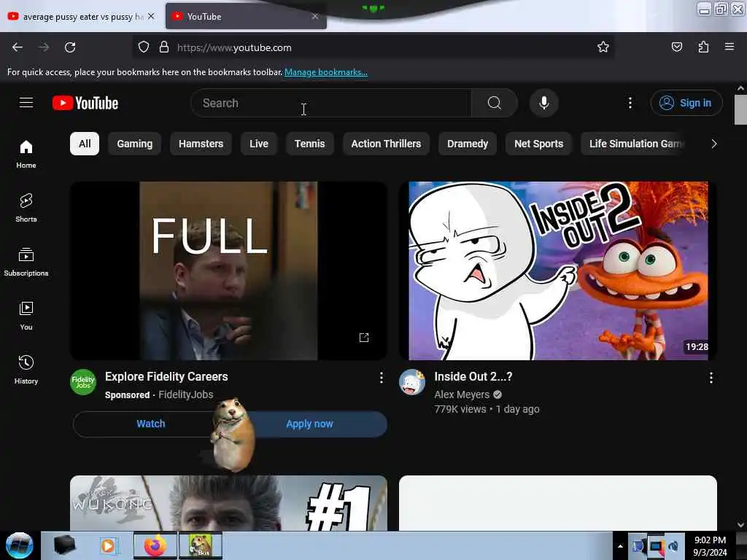Click the page vertical scrollbar thumb
747x560 pixels.
(740, 109)
